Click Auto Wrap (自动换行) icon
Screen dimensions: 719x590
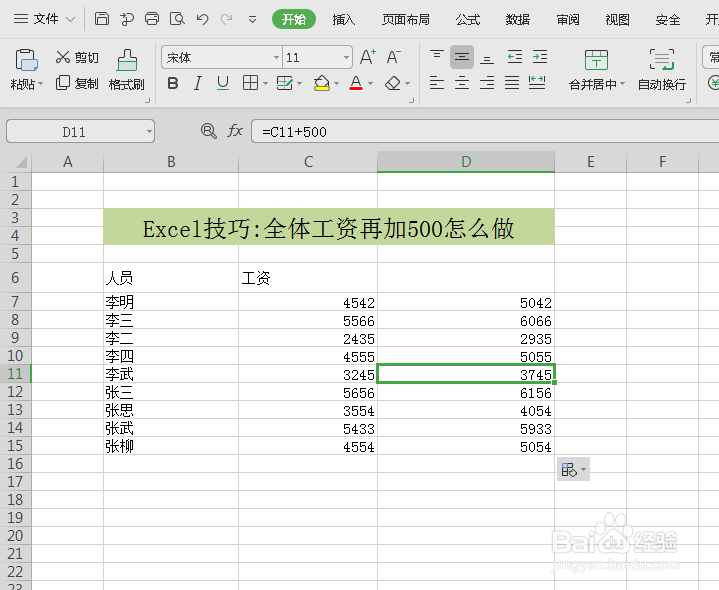tap(662, 60)
